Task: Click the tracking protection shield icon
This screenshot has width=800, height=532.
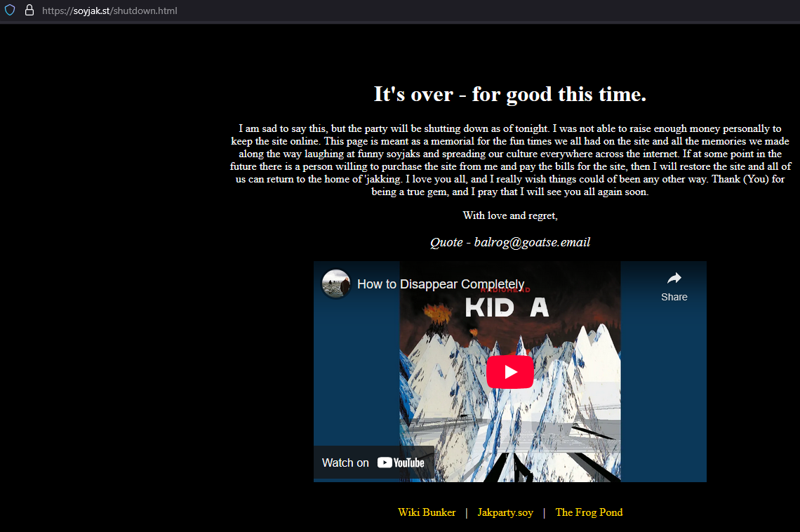Action: (x=11, y=11)
